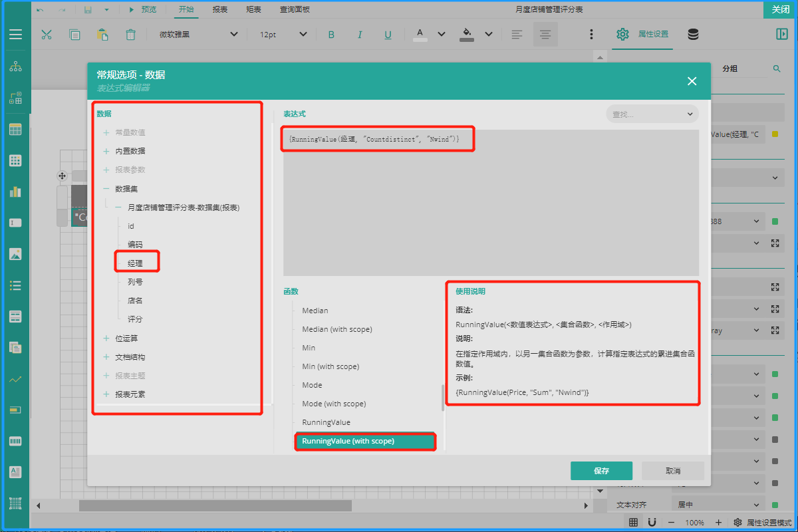Expand the 内置数据 tree node
798x532 pixels.
[x=106, y=151]
